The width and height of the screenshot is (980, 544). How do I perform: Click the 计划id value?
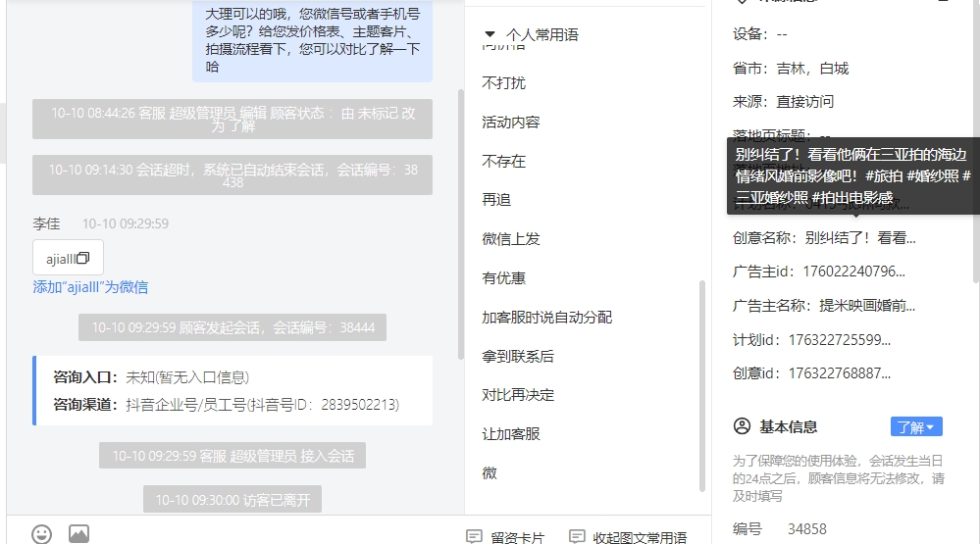coord(840,340)
